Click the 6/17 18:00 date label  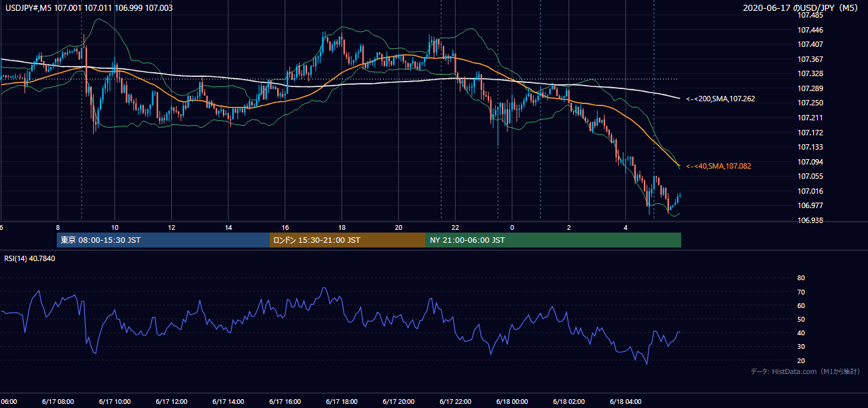(x=342, y=402)
